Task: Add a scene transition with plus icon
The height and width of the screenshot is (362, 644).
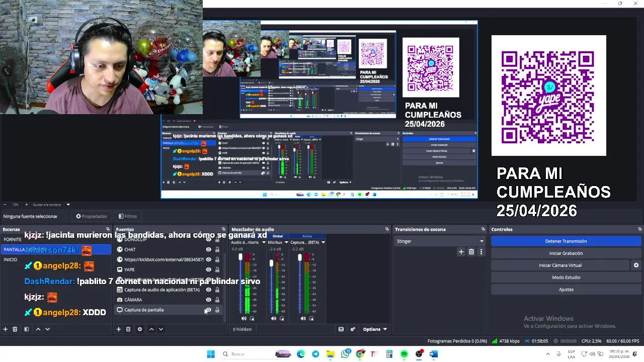Action: [x=461, y=252]
